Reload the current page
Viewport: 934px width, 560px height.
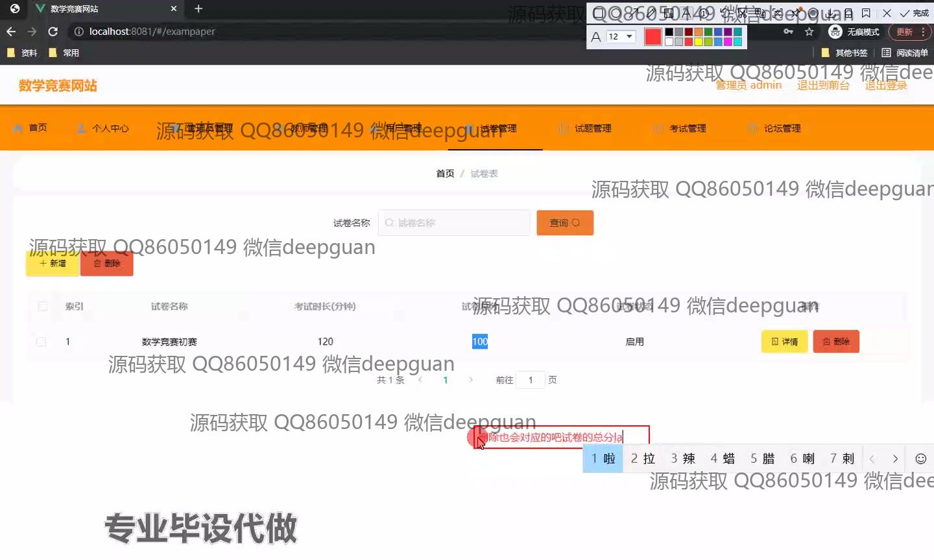coord(53,32)
